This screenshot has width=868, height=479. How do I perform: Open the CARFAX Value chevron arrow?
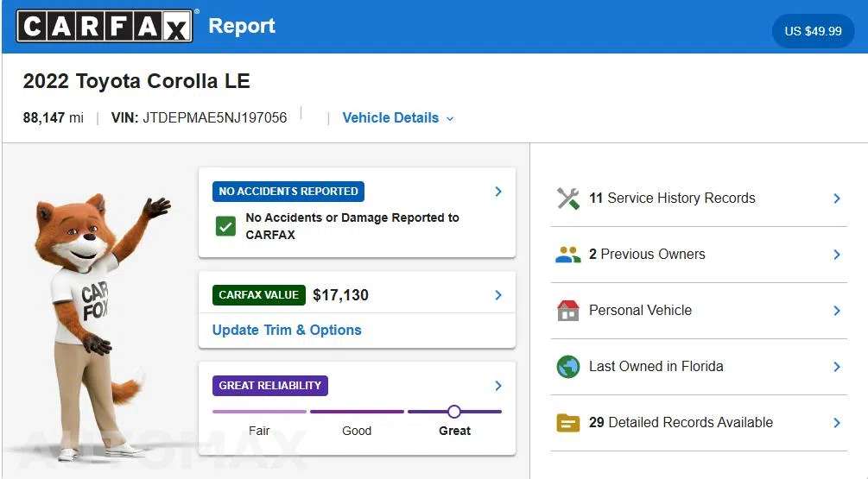tap(498, 295)
